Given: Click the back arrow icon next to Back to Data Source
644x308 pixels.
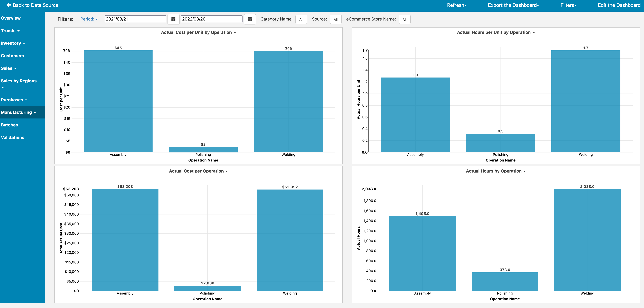Looking at the screenshot, I should pyautogui.click(x=9, y=5).
